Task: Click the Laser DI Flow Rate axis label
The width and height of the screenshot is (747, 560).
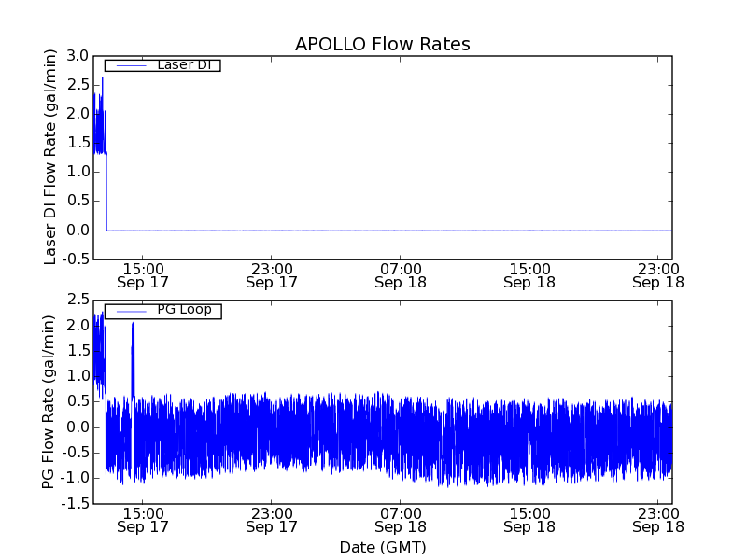Action: tap(50, 157)
